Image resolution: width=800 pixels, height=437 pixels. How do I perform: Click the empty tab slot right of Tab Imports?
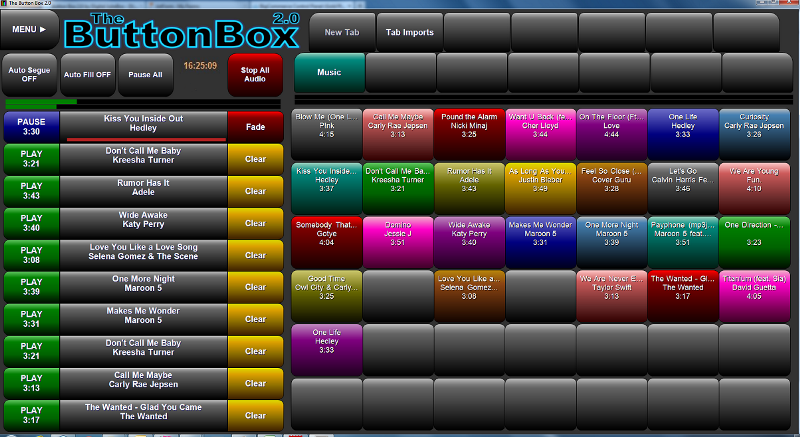tap(477, 32)
